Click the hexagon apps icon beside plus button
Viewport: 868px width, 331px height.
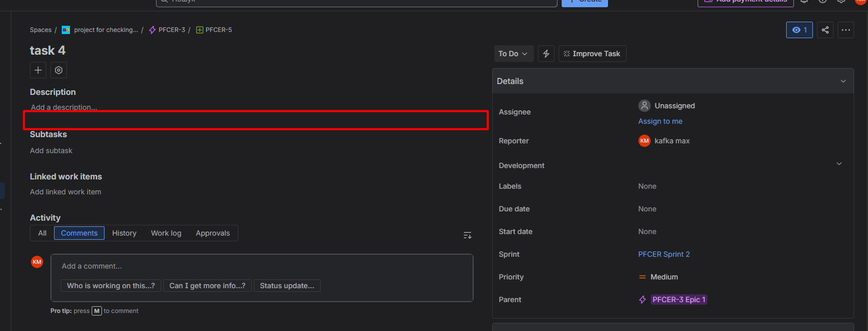(x=59, y=70)
